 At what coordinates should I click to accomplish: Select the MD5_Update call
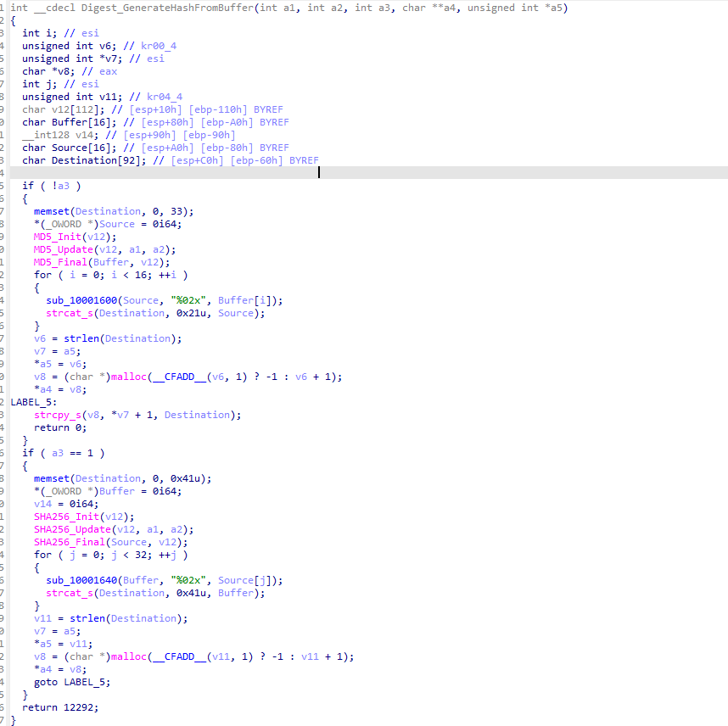pos(64,249)
